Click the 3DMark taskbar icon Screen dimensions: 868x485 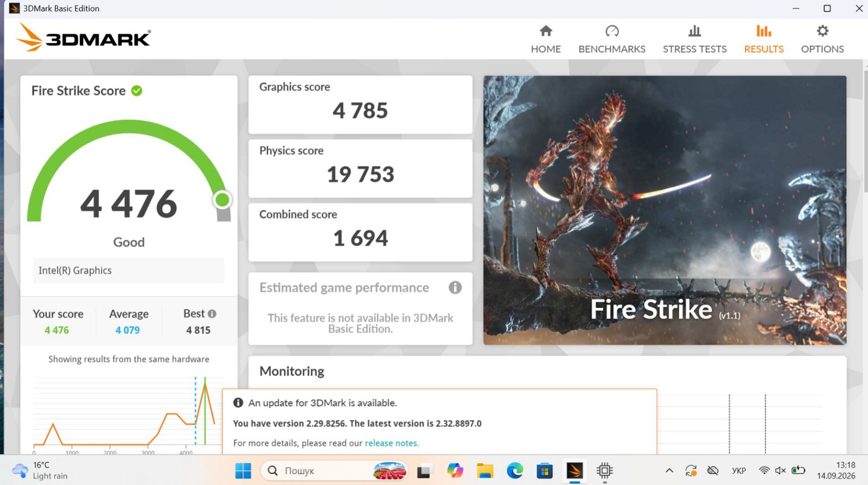pyautogui.click(x=575, y=470)
